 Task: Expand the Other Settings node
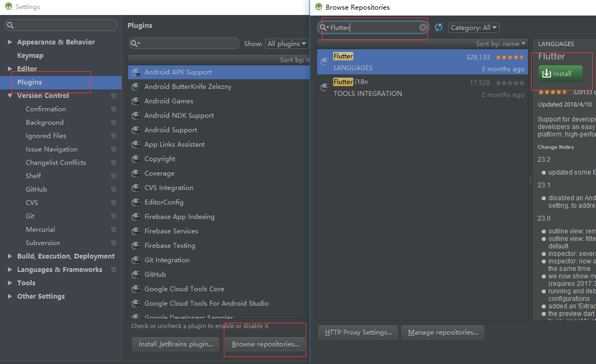[10, 296]
